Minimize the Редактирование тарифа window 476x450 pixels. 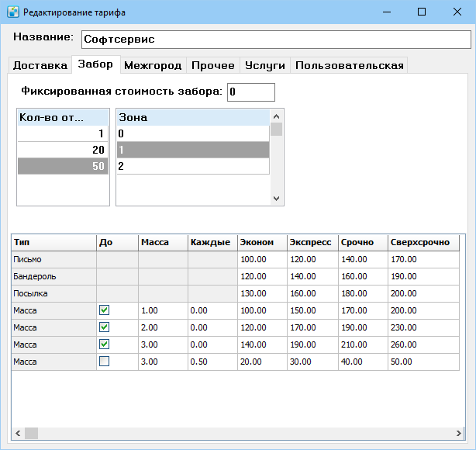click(x=387, y=12)
